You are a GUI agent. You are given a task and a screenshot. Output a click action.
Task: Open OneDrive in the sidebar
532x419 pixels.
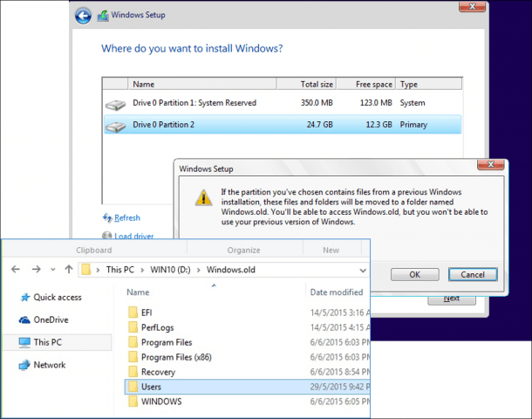tap(51, 319)
